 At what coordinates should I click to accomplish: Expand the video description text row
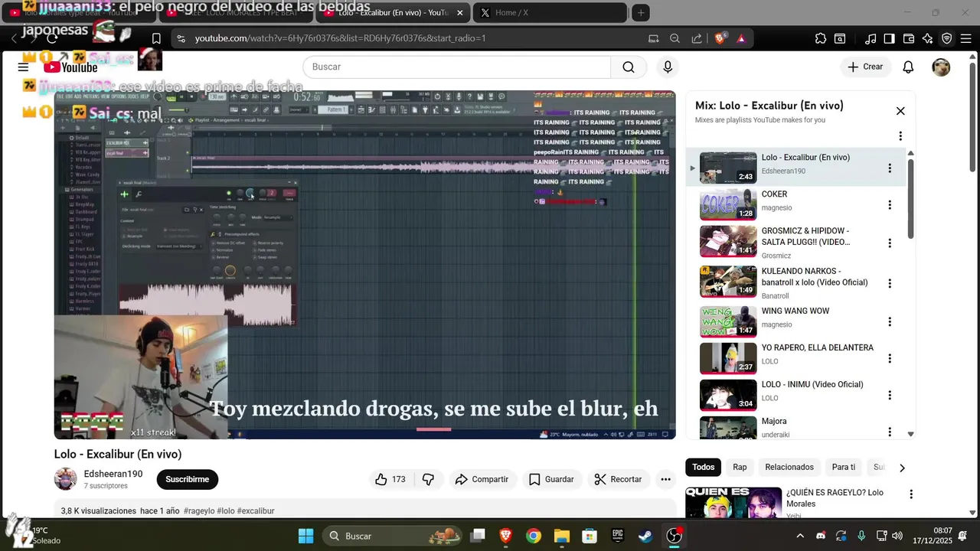pyautogui.click(x=365, y=510)
